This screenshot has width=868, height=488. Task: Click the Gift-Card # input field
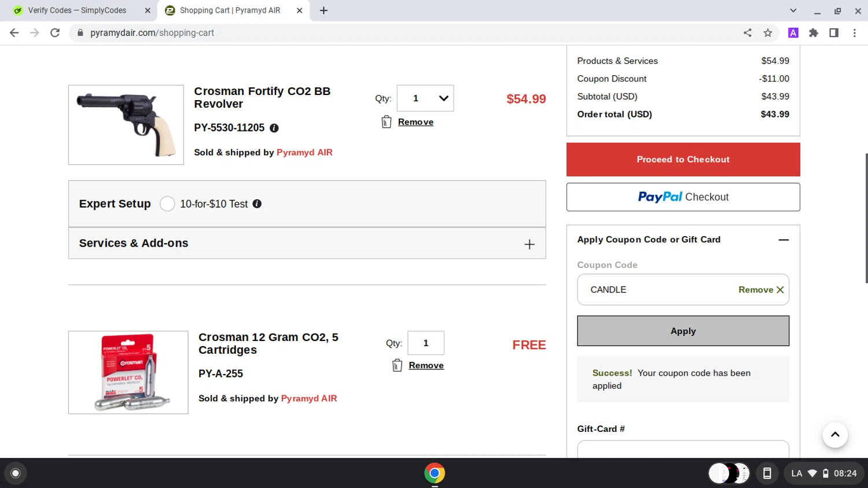683,449
